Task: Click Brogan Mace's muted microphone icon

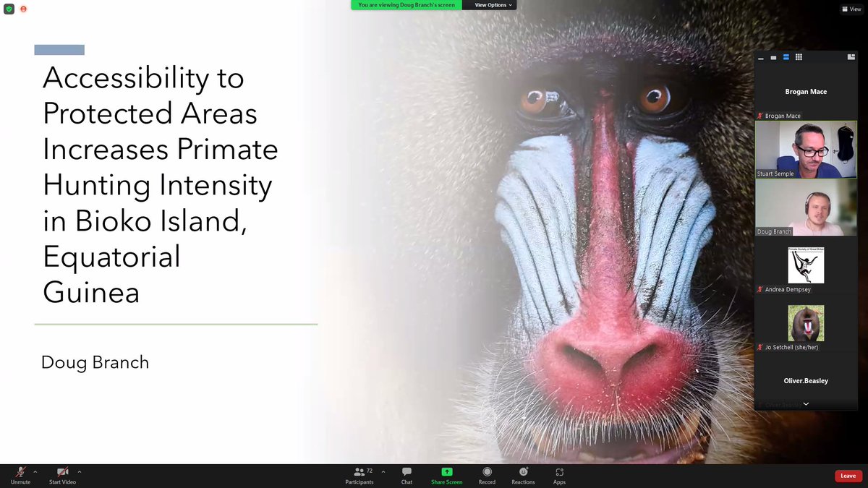Action: pos(759,116)
